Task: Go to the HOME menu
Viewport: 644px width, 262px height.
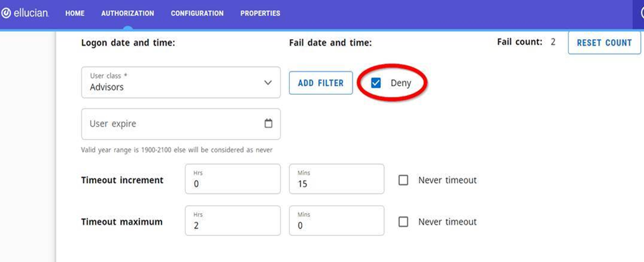Action: click(x=75, y=13)
